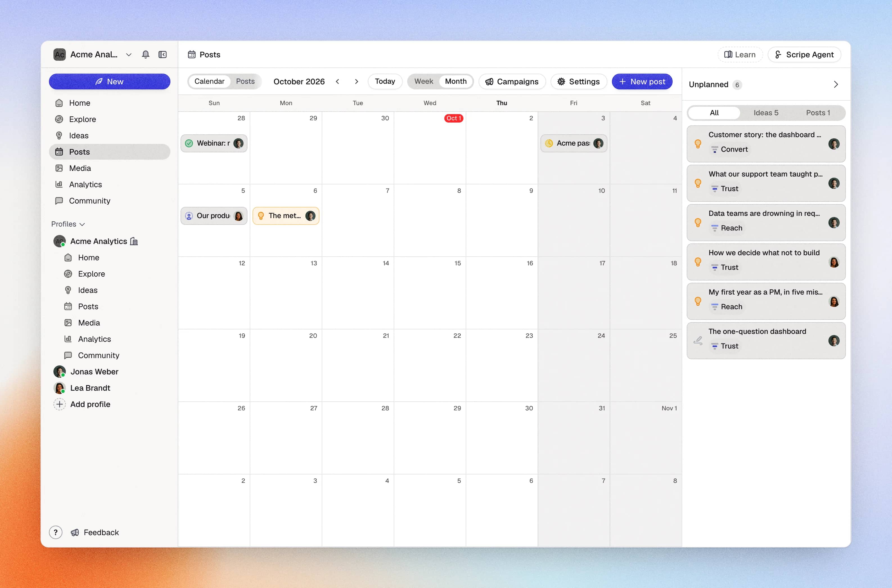Add a new profile with plus icon
This screenshot has width=892, height=588.
[x=59, y=404]
